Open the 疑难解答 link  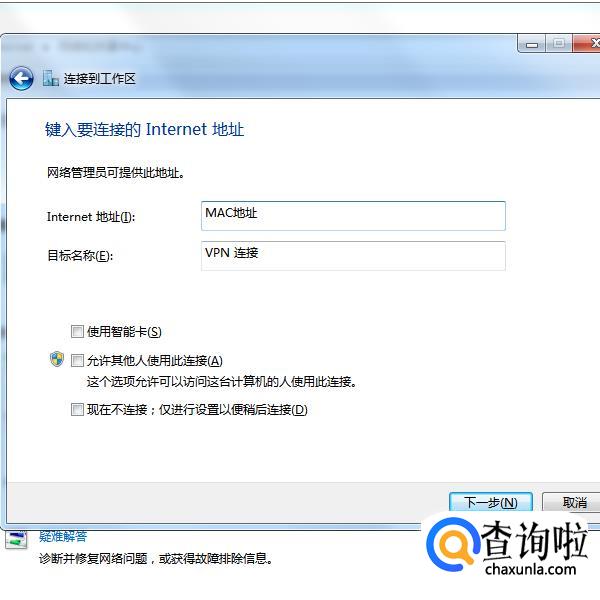pyautogui.click(x=63, y=536)
